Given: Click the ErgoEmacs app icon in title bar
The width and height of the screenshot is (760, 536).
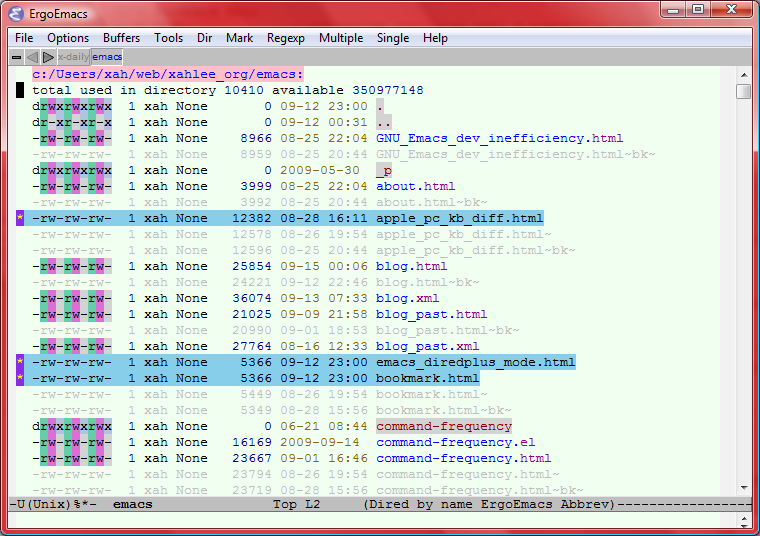Looking at the screenshot, I should click(16, 14).
